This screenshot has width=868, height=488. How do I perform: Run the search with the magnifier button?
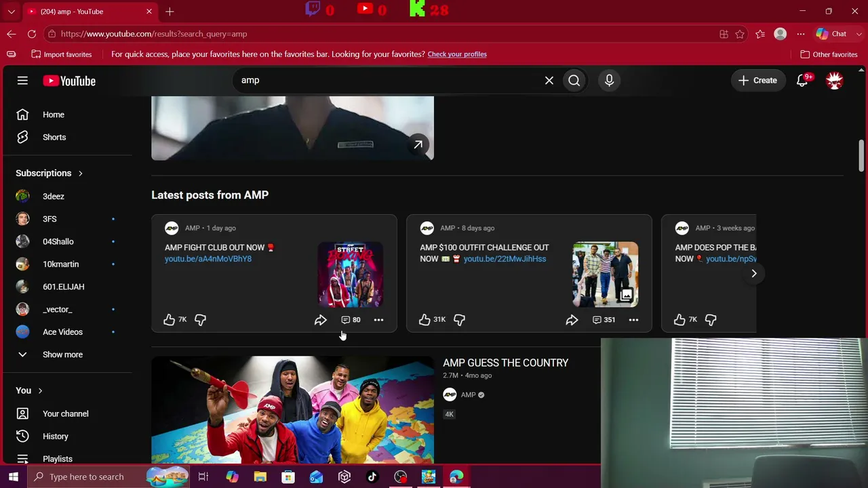coord(574,81)
